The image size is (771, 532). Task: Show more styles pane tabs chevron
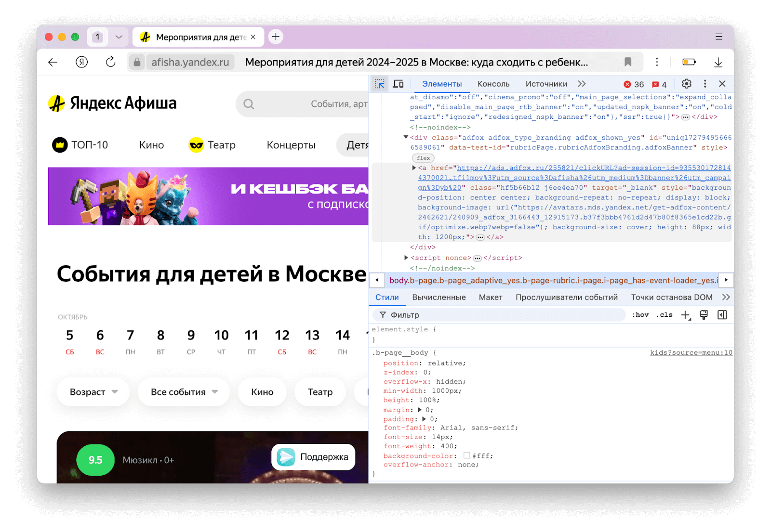pyautogui.click(x=726, y=297)
